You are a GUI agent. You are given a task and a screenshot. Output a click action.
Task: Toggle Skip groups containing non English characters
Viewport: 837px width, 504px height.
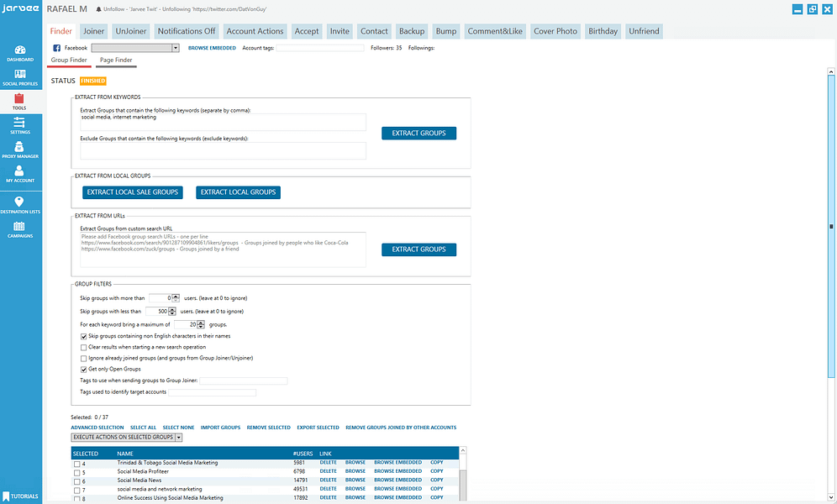84,337
